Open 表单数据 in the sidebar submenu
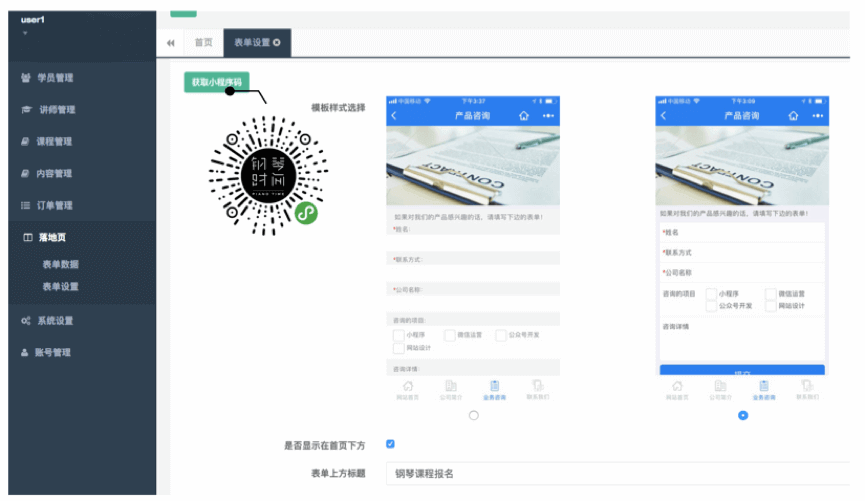 (60, 265)
